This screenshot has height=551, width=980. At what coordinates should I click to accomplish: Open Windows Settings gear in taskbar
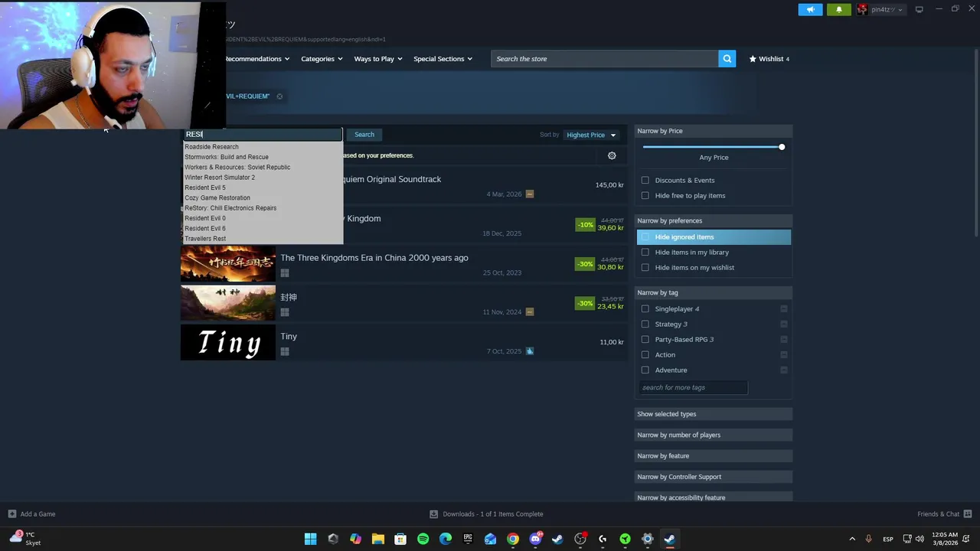648,539
